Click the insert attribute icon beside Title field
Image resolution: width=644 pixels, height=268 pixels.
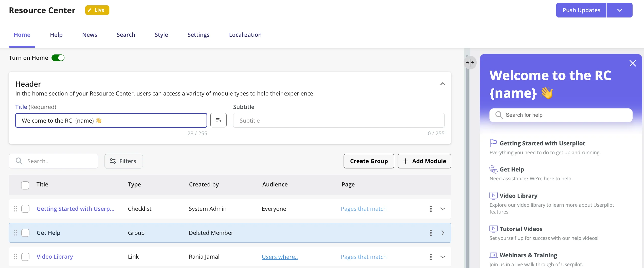[218, 120]
